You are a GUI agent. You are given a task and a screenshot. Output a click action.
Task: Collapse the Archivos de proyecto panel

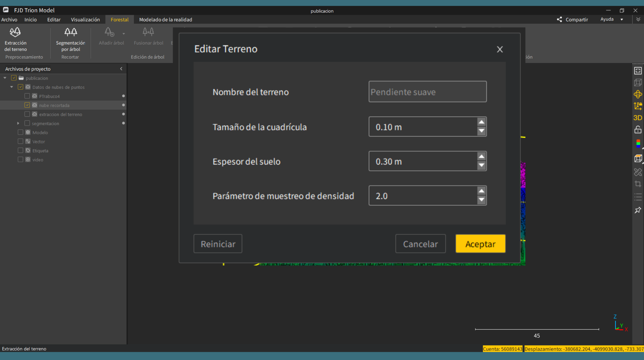click(x=121, y=69)
